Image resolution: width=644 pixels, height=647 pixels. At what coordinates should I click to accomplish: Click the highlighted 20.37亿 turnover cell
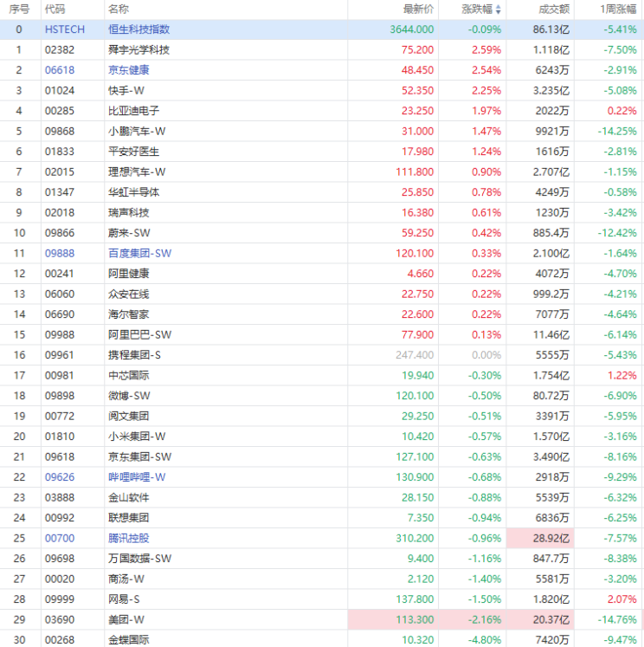(540, 620)
